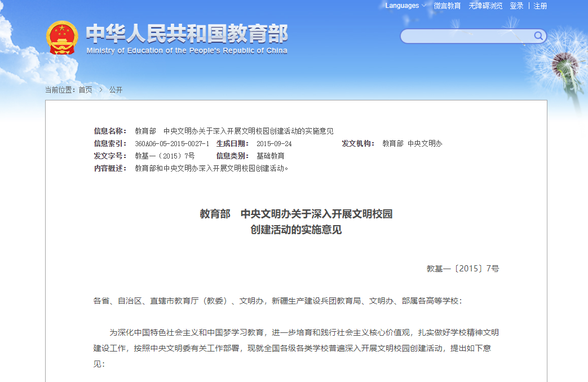588x382 pixels.
Task: Focus the site search input field
Action: point(467,36)
